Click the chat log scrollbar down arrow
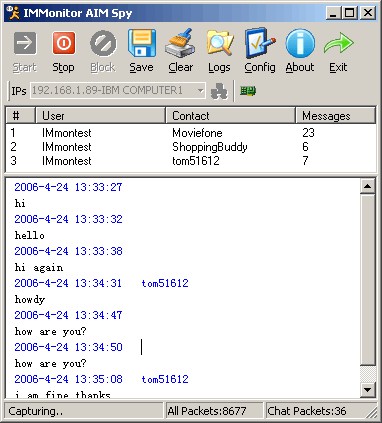The height and width of the screenshot is (423, 382). point(368,389)
